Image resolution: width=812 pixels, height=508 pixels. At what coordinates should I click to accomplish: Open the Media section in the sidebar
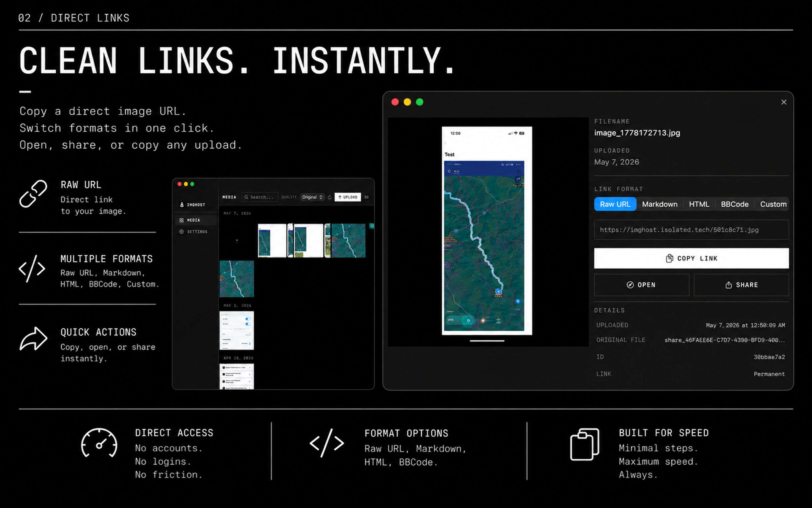point(196,220)
